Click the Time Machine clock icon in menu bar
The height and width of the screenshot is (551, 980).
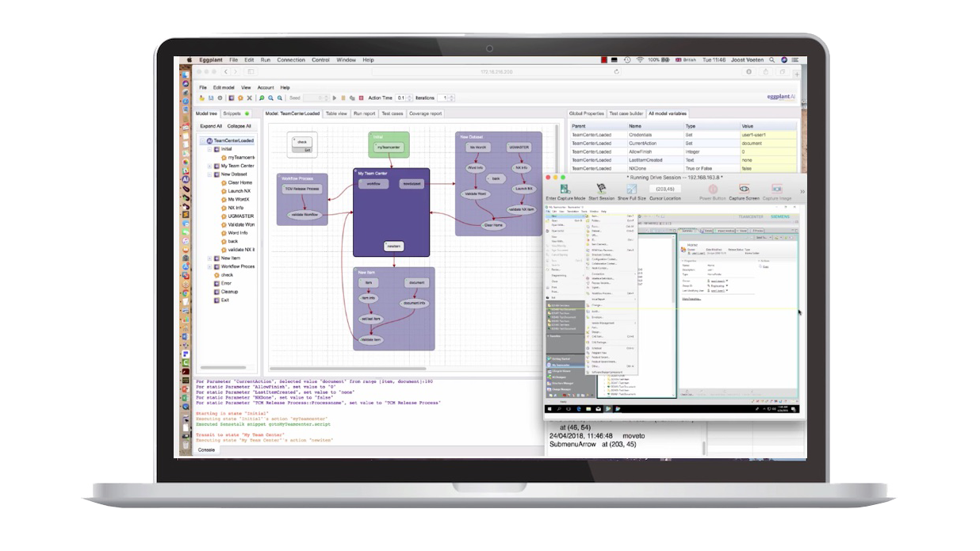click(x=626, y=59)
